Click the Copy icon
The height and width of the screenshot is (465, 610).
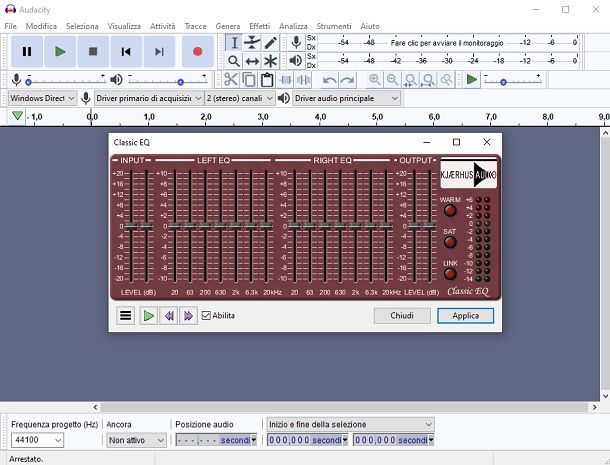click(249, 80)
